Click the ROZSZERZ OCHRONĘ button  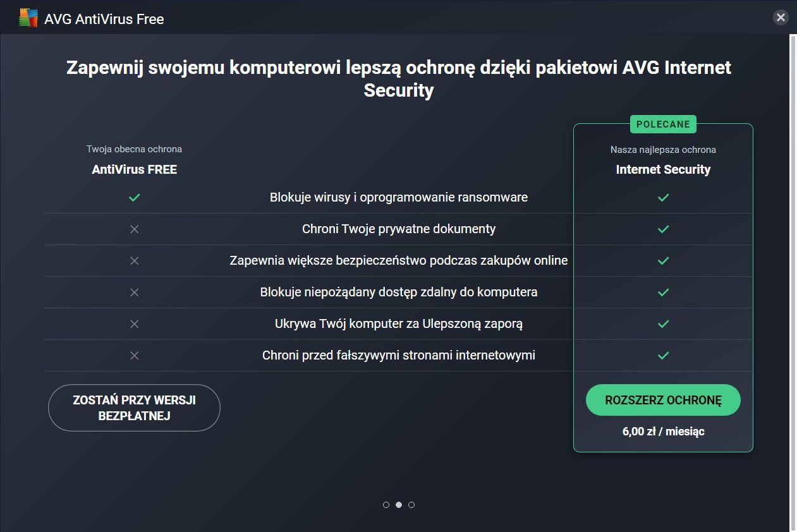coord(663,400)
